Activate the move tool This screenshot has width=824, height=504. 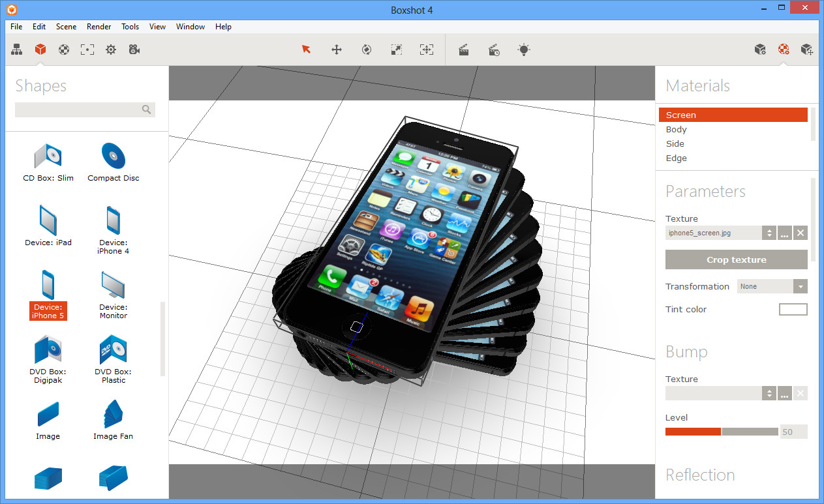tap(337, 50)
